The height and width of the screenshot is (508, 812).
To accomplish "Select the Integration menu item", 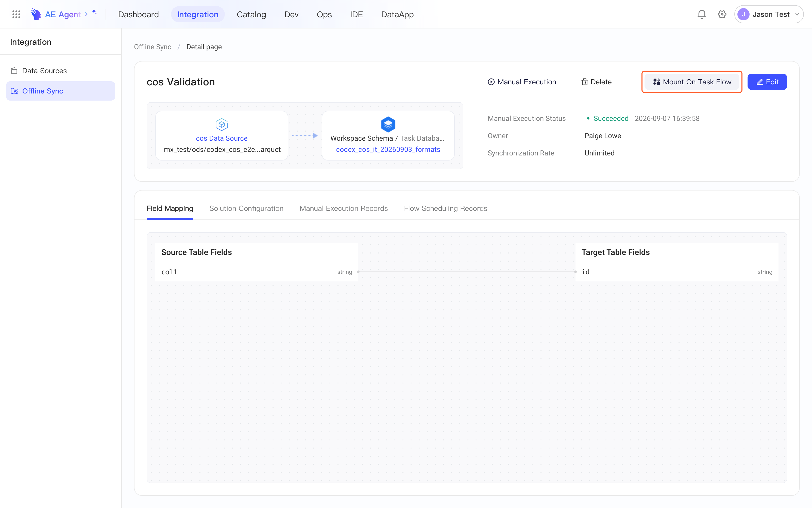I will 198,14.
